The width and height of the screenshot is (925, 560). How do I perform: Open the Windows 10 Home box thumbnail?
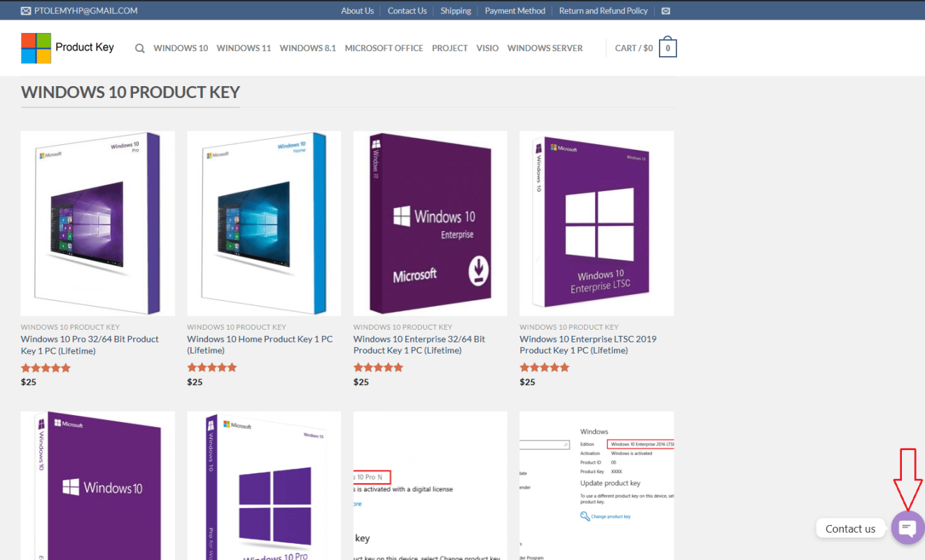coord(264,223)
